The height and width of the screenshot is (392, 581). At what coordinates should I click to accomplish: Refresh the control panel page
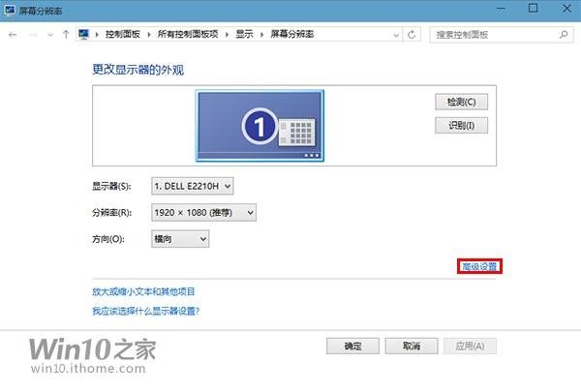[412, 35]
